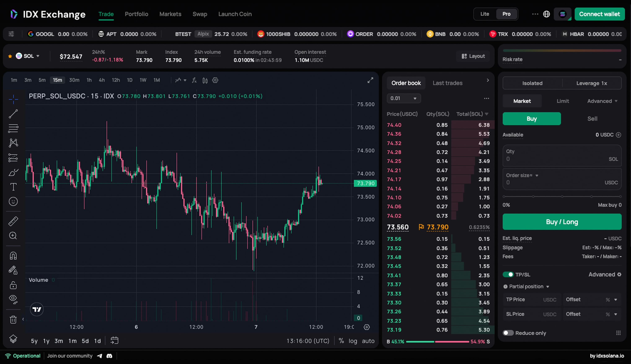The image size is (631, 364).
Task: Toggle magnet mode for drawings
Action: tap(13, 256)
